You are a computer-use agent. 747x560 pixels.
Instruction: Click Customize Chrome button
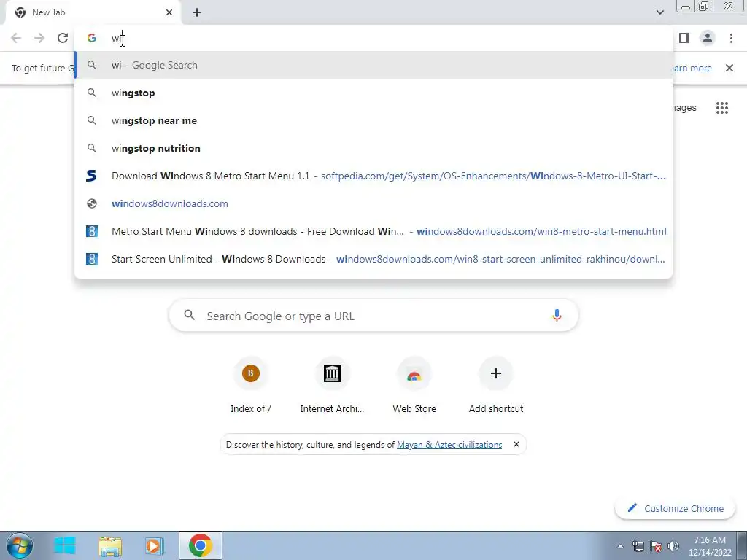coord(675,508)
